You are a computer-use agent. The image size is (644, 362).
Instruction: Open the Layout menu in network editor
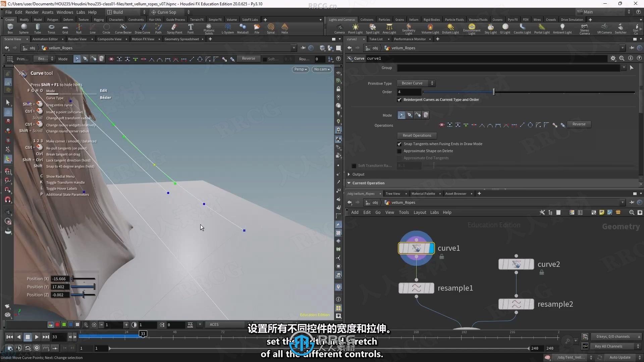click(420, 213)
